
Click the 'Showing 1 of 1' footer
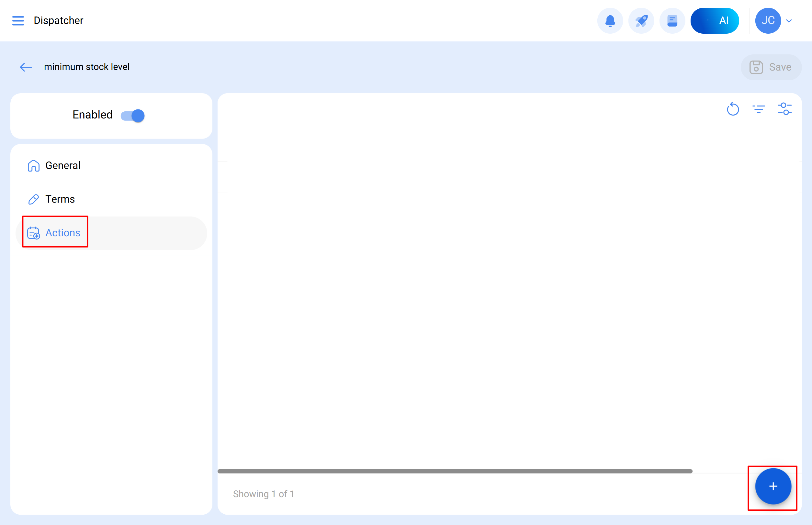click(263, 494)
